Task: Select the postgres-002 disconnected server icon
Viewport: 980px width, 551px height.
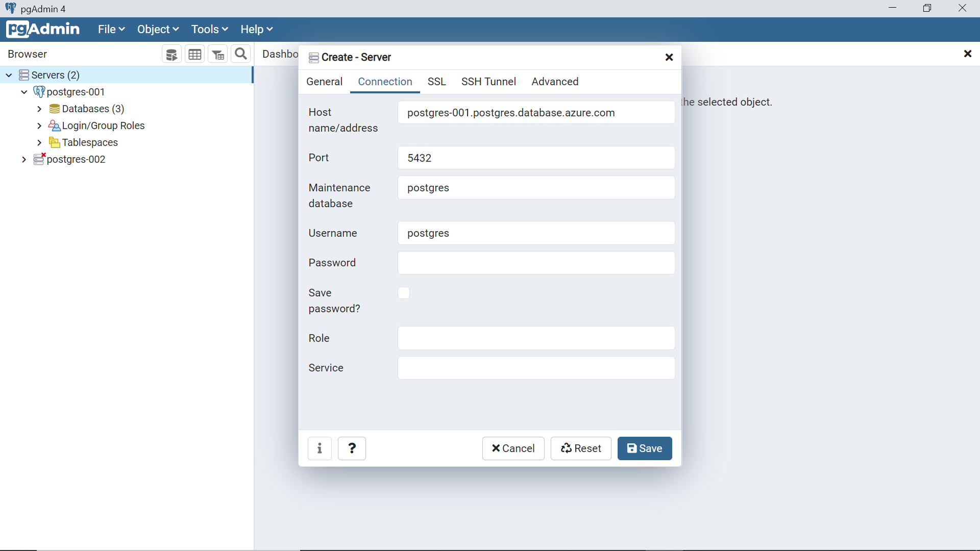Action: [x=39, y=159]
